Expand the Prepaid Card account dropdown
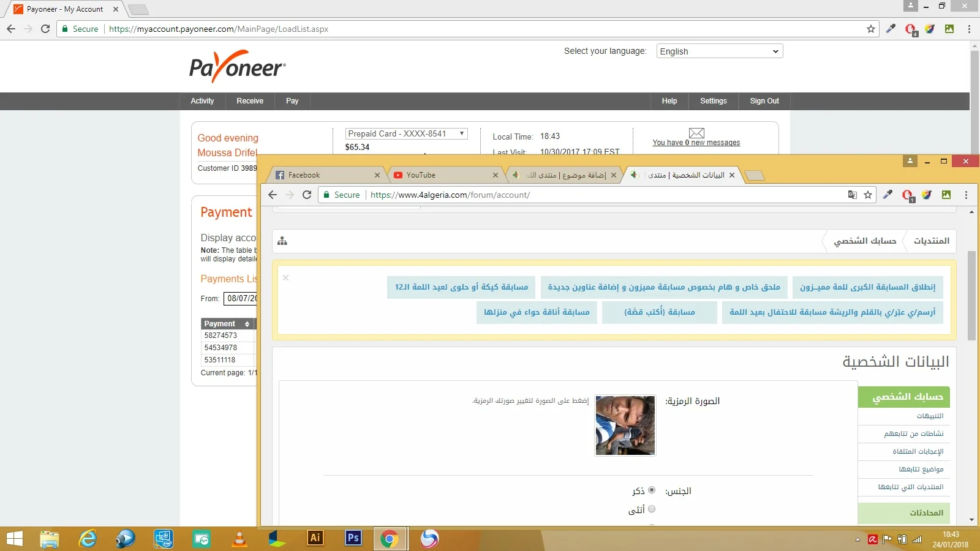The width and height of the screenshot is (980, 551). pos(406,133)
